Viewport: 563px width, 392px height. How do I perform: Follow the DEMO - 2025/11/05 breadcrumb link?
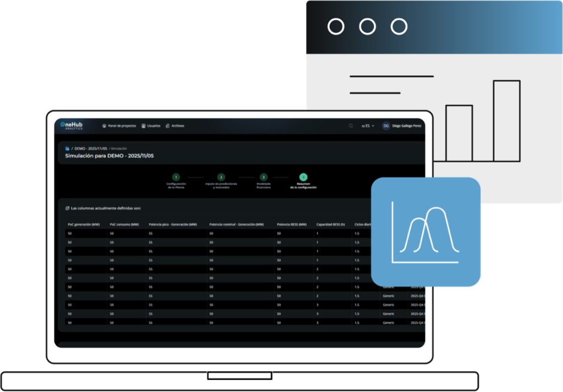[91, 148]
